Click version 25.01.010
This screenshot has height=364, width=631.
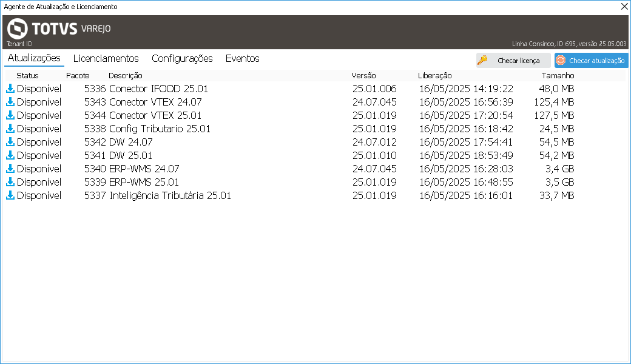click(374, 155)
